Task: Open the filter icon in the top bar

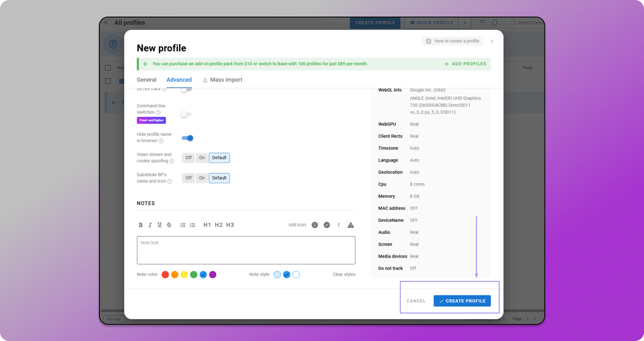Action: click(482, 23)
